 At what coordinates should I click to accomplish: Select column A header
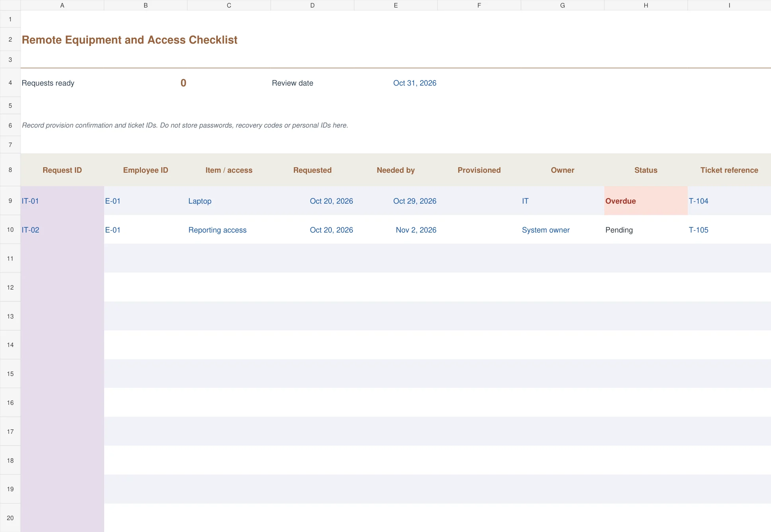(62, 5)
